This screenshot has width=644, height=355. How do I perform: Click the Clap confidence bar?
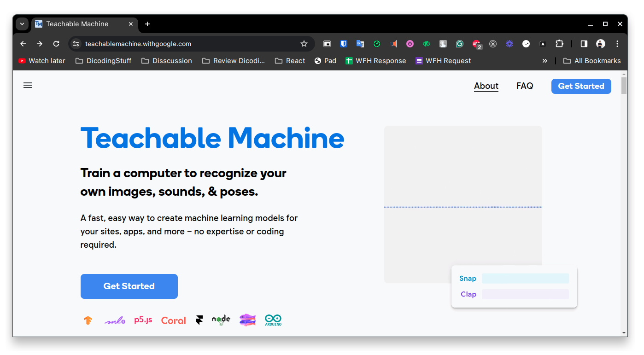point(525,294)
